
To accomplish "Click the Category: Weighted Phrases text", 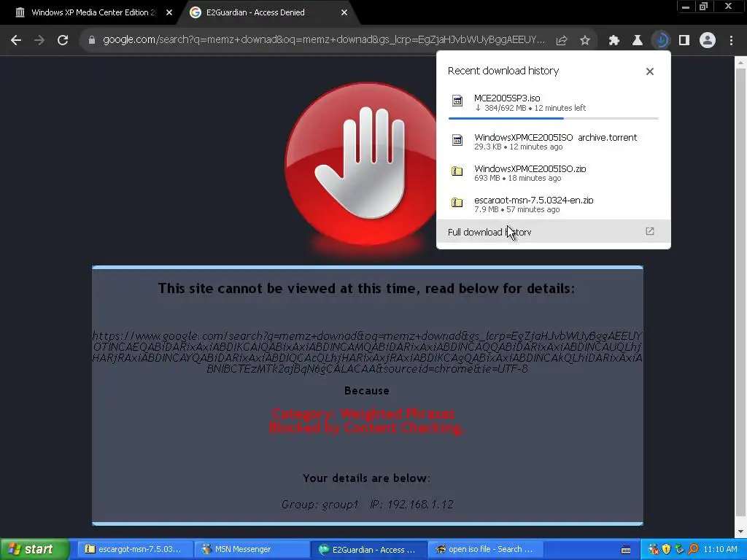I will tap(363, 413).
